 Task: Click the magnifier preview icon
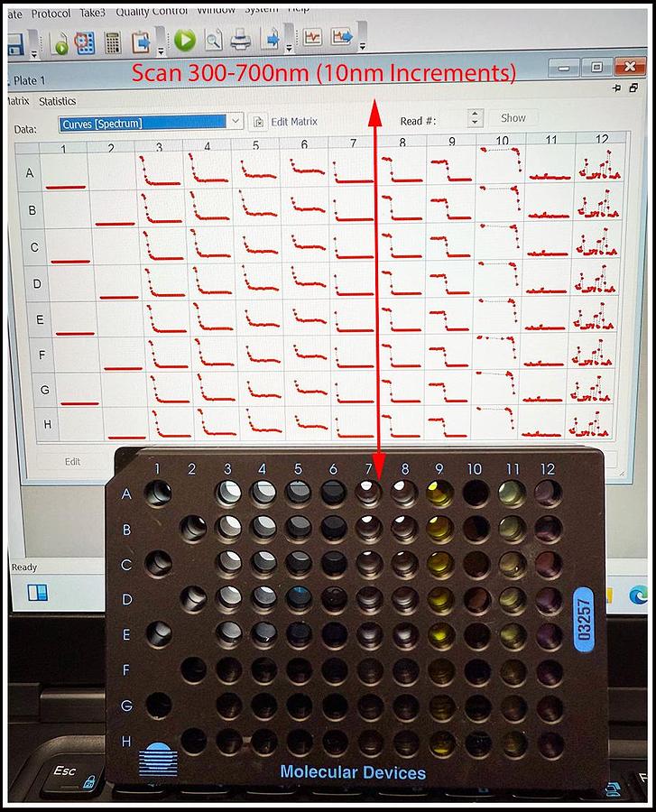point(213,40)
